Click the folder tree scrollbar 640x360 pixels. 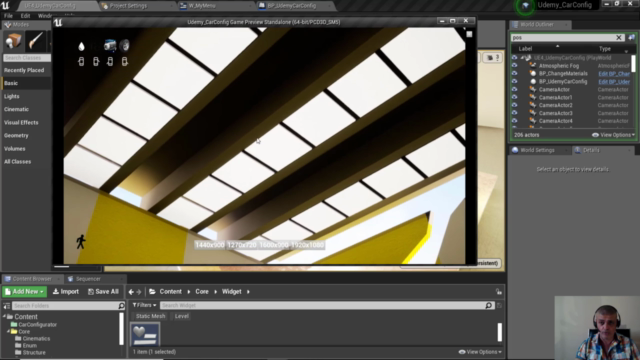[121, 329]
